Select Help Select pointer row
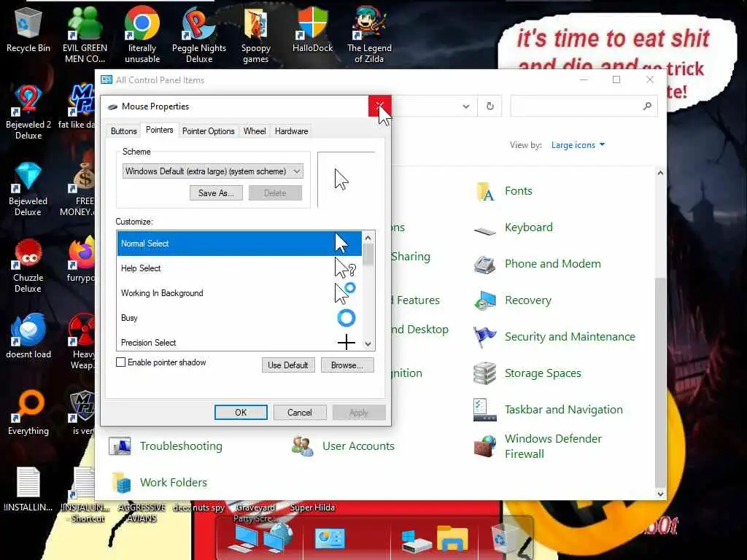Image resolution: width=747 pixels, height=560 pixels. point(239,268)
